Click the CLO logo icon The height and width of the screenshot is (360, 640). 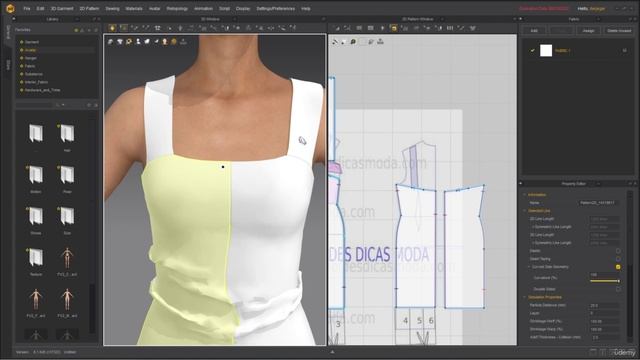coord(10,8)
